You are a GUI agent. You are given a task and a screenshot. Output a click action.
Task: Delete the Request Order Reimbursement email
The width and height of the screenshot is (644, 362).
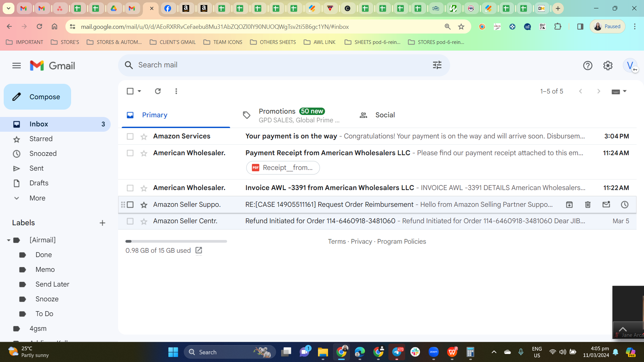(x=588, y=204)
